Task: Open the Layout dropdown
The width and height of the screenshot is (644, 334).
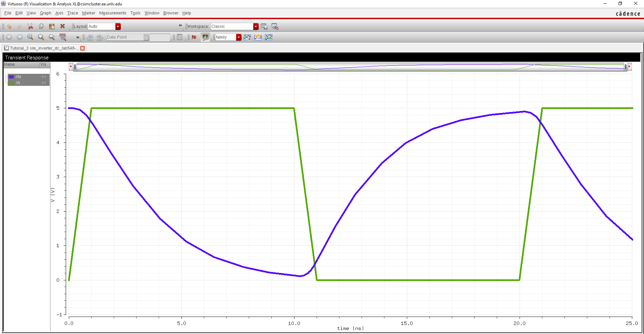Action: (118, 26)
